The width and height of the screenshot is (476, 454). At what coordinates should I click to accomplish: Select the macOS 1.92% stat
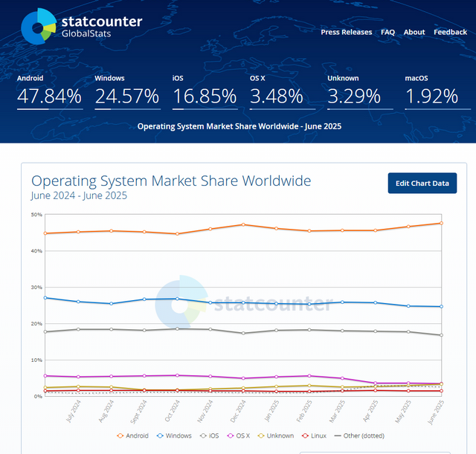click(x=438, y=92)
